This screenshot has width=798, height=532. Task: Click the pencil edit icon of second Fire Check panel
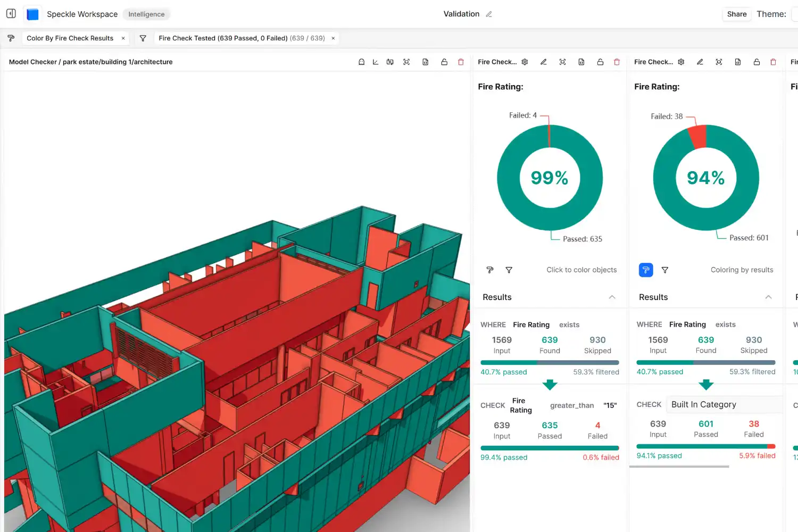click(700, 62)
